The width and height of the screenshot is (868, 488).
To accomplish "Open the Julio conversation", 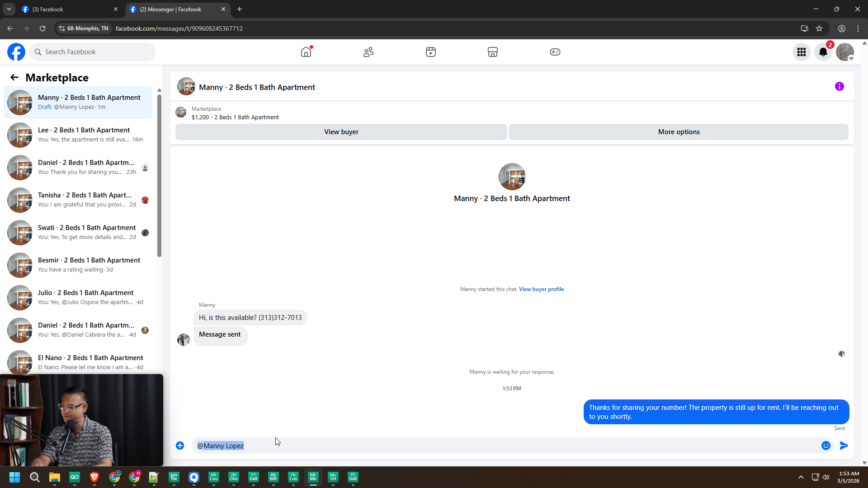I will click(78, 298).
